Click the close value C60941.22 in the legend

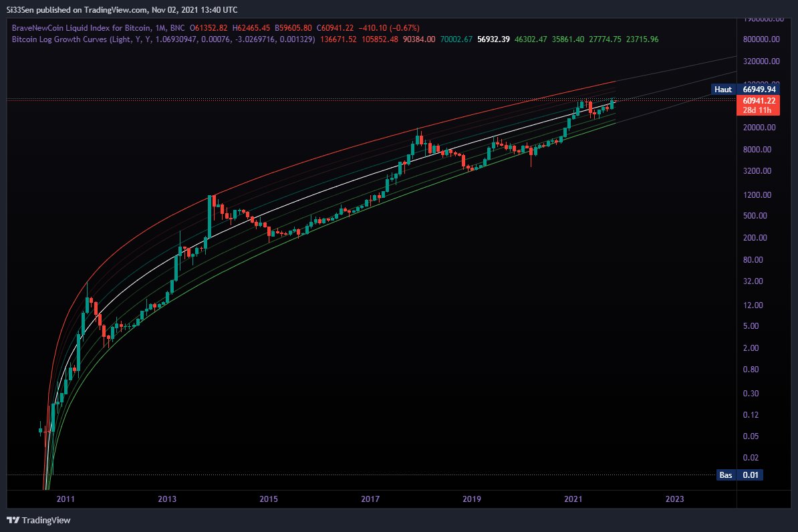pos(335,28)
